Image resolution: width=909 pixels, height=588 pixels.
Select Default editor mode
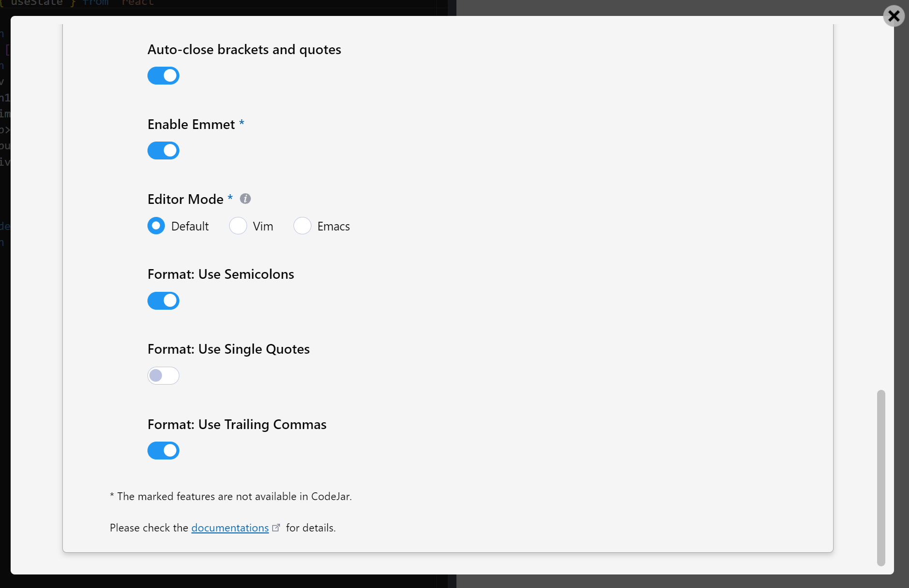click(156, 226)
